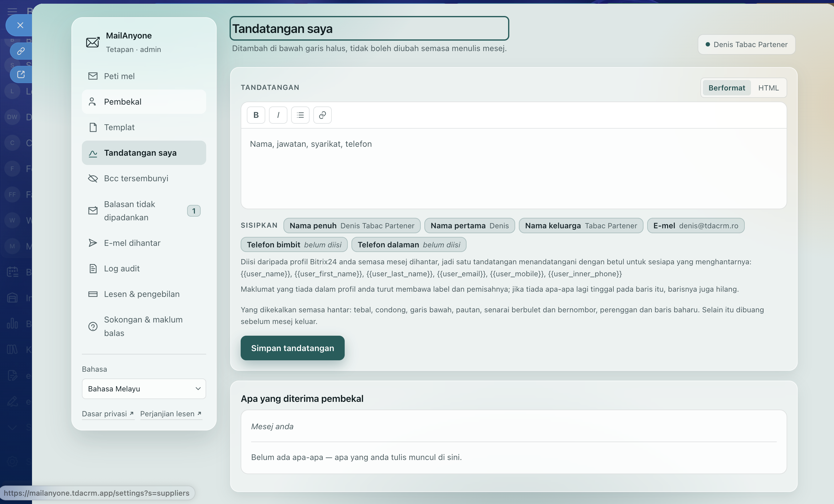834x504 pixels.
Task: Toggle bold formatting in signature editor
Action: tap(256, 115)
